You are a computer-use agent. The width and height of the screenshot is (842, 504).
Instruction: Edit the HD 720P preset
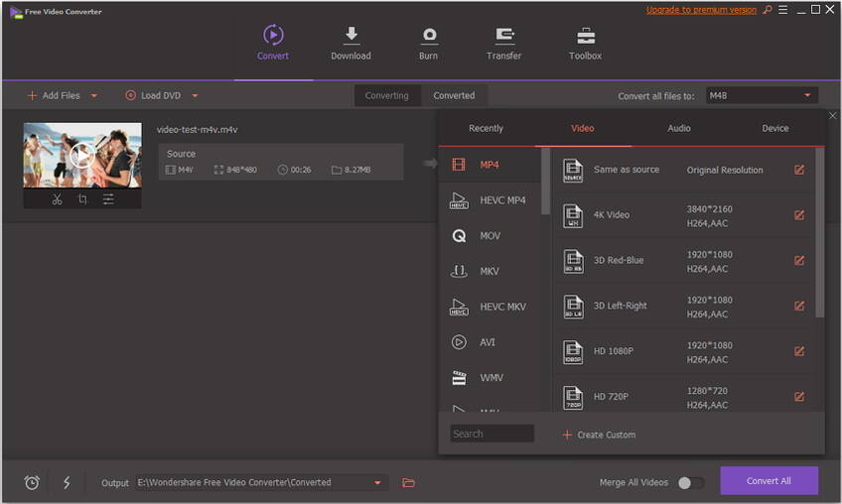(799, 397)
